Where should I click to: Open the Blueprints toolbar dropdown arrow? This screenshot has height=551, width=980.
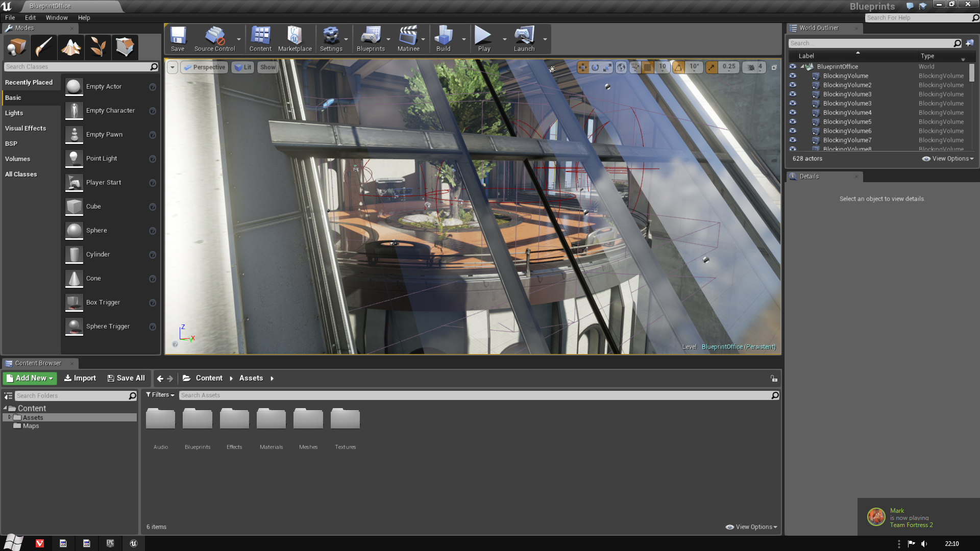click(388, 39)
